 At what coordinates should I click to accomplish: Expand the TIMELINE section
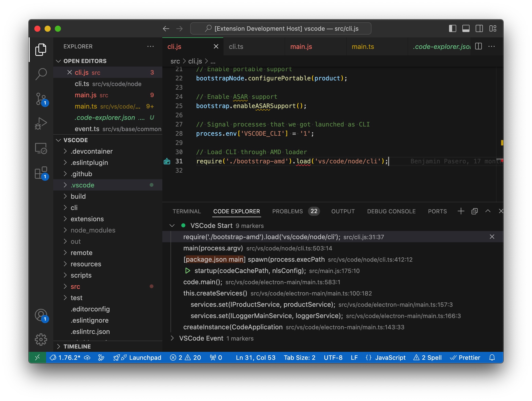pyautogui.click(x=77, y=346)
